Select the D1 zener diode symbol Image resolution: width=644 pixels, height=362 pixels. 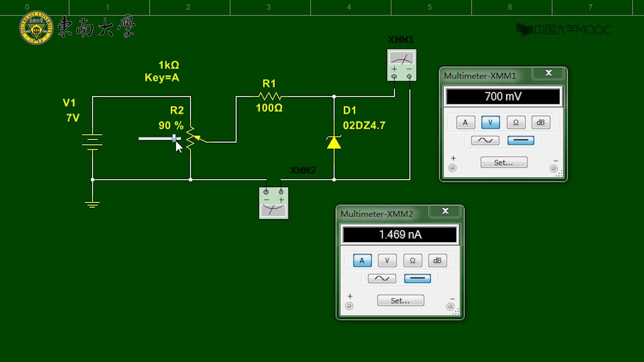334,143
